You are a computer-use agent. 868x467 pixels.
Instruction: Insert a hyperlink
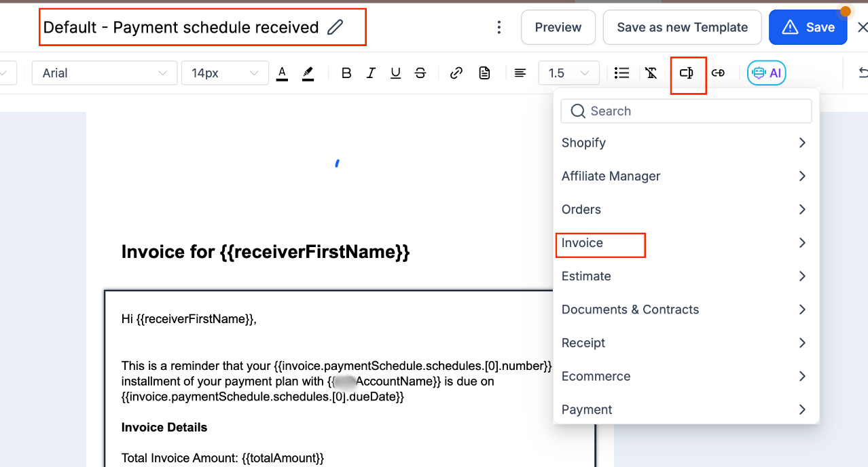coord(456,73)
